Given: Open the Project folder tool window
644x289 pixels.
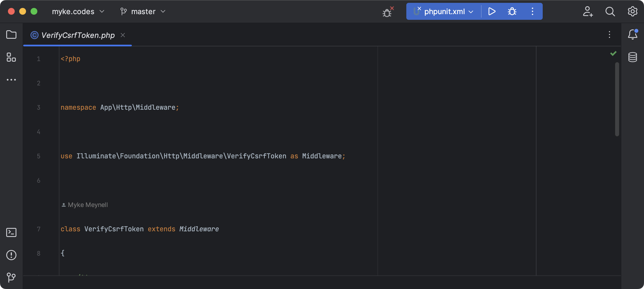Looking at the screenshot, I should tap(11, 35).
